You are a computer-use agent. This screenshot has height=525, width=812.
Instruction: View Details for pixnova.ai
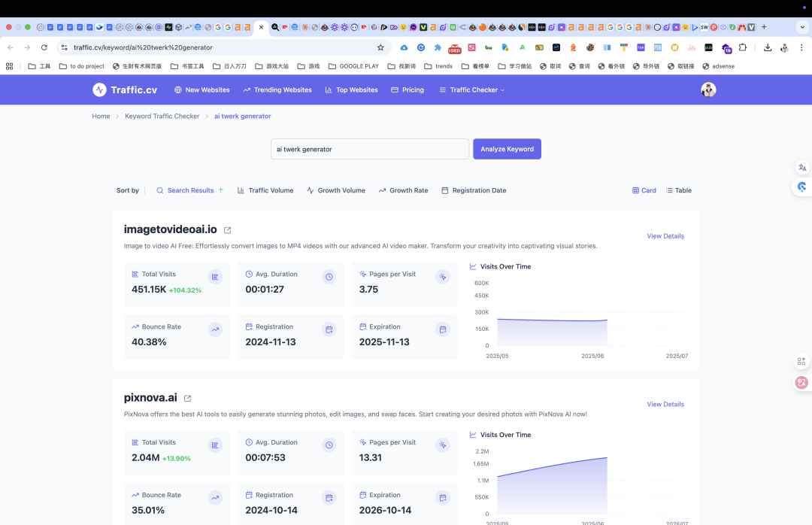[x=665, y=404]
